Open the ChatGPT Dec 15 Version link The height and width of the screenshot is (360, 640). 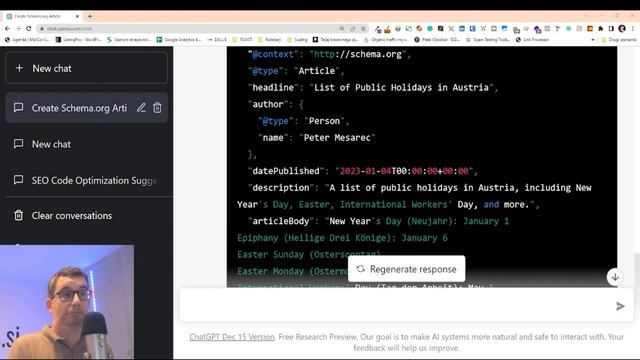[232, 337]
